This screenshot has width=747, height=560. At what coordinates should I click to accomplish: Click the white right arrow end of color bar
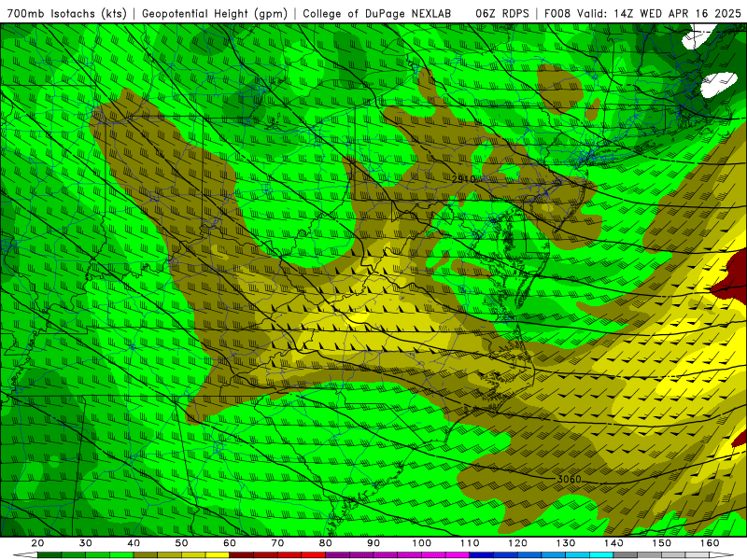click(x=722, y=554)
